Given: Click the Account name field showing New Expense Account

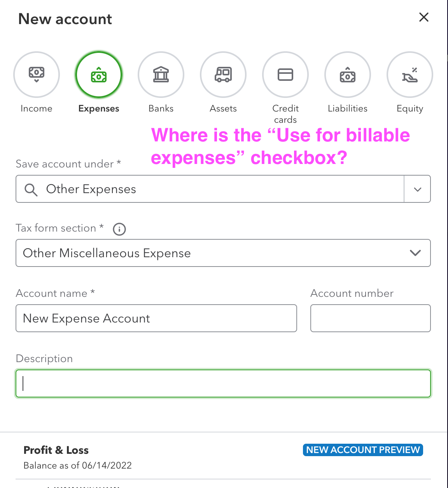Looking at the screenshot, I should click(156, 318).
